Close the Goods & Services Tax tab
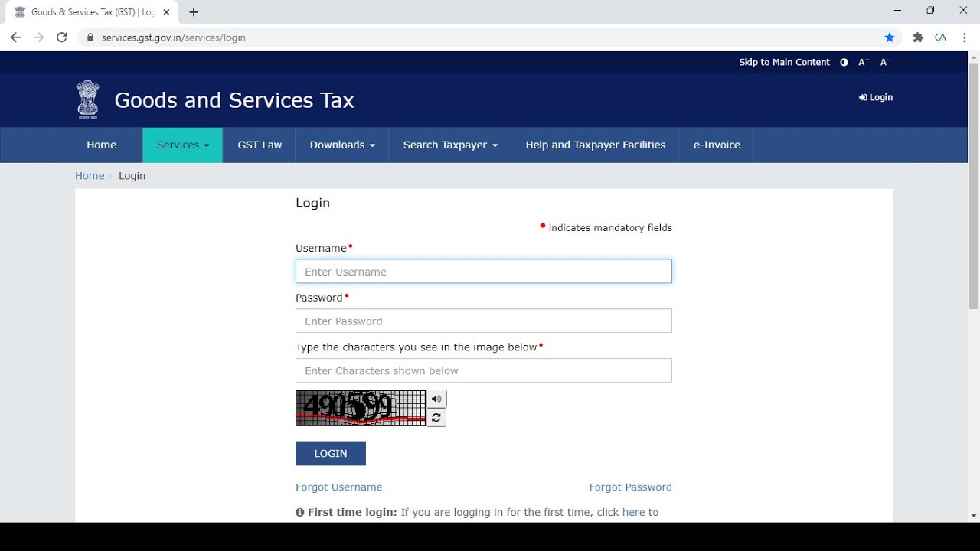The image size is (980, 551). [166, 12]
